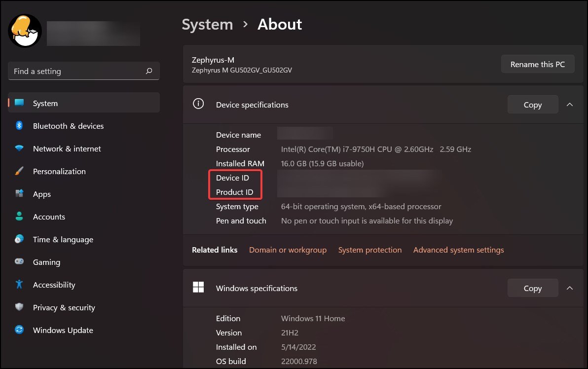This screenshot has height=369, width=588.
Task: Select Accounts in the sidebar
Action: 84,217
